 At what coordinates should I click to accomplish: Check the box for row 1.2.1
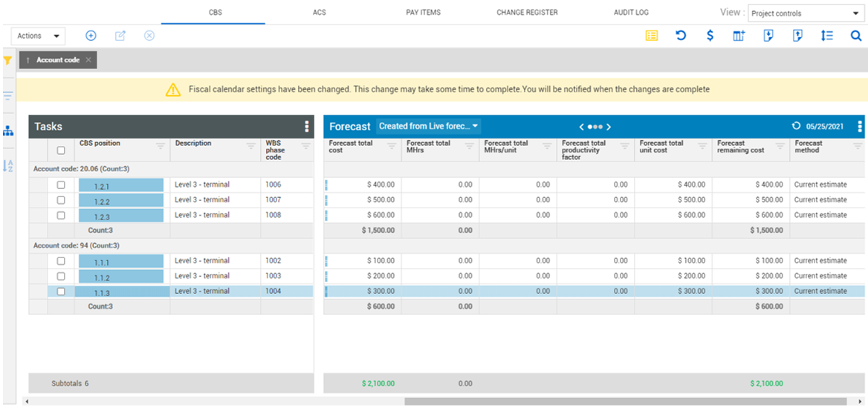(61, 185)
